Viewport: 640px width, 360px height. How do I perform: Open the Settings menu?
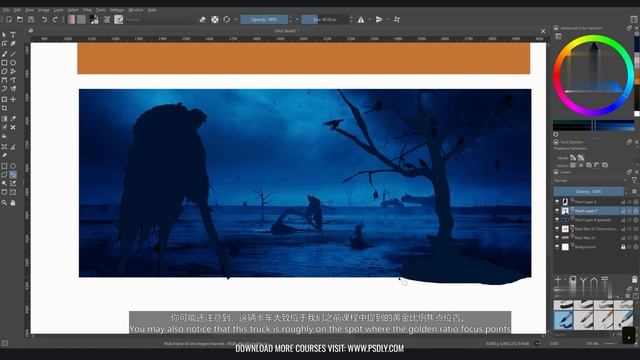tap(117, 10)
